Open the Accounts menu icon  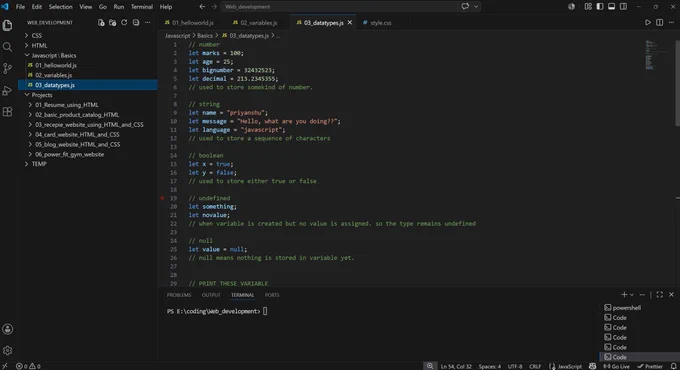tap(7, 329)
